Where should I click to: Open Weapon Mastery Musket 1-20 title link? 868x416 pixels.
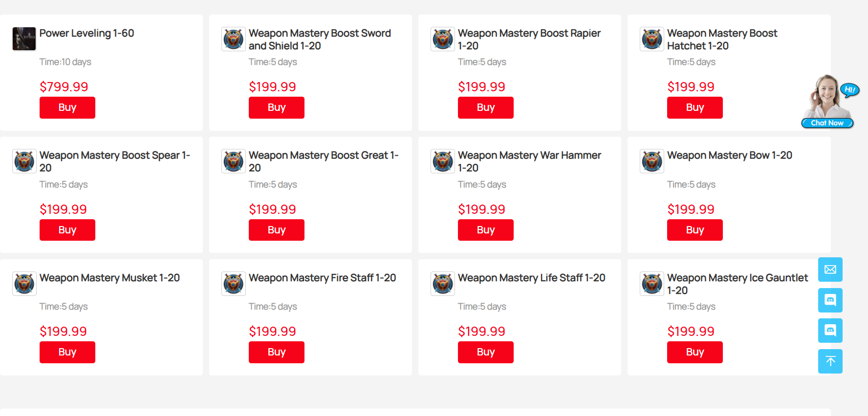click(x=109, y=278)
